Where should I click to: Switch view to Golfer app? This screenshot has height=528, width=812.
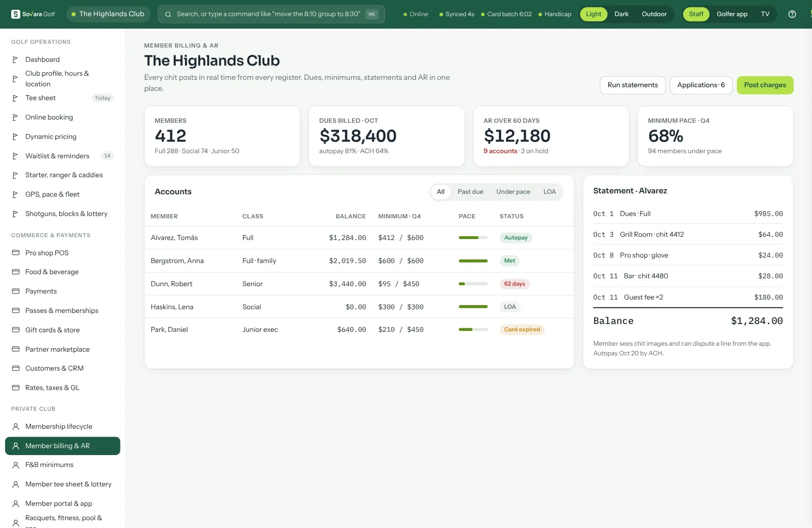[732, 14]
